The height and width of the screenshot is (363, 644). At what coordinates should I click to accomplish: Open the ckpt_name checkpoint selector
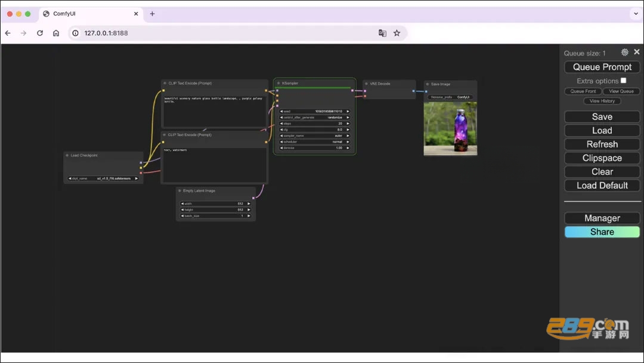pyautogui.click(x=103, y=179)
